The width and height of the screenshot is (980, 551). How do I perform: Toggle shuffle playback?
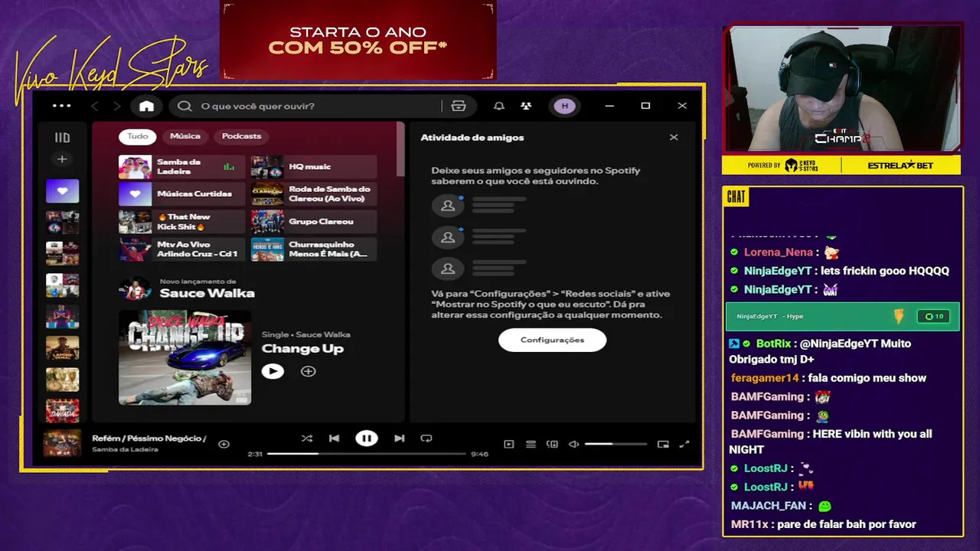[x=307, y=439]
